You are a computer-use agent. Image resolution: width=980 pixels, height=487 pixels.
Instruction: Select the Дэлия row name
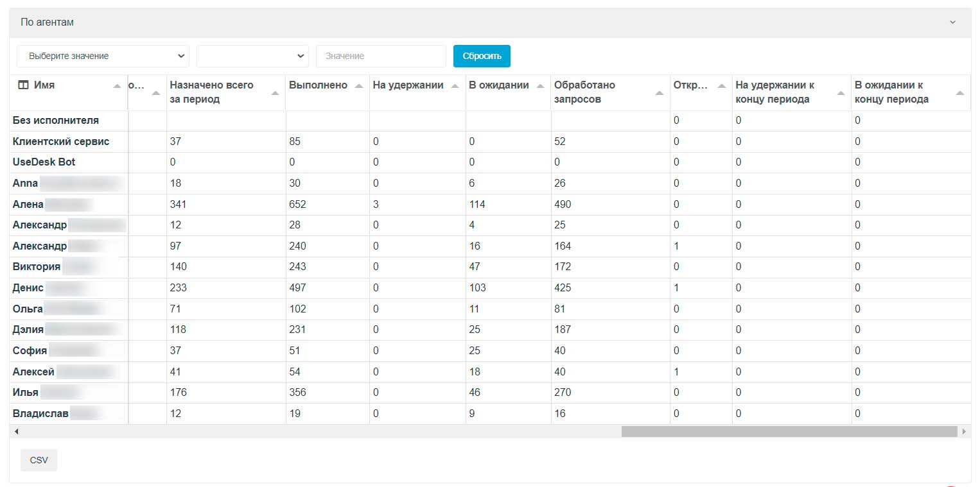coord(28,329)
